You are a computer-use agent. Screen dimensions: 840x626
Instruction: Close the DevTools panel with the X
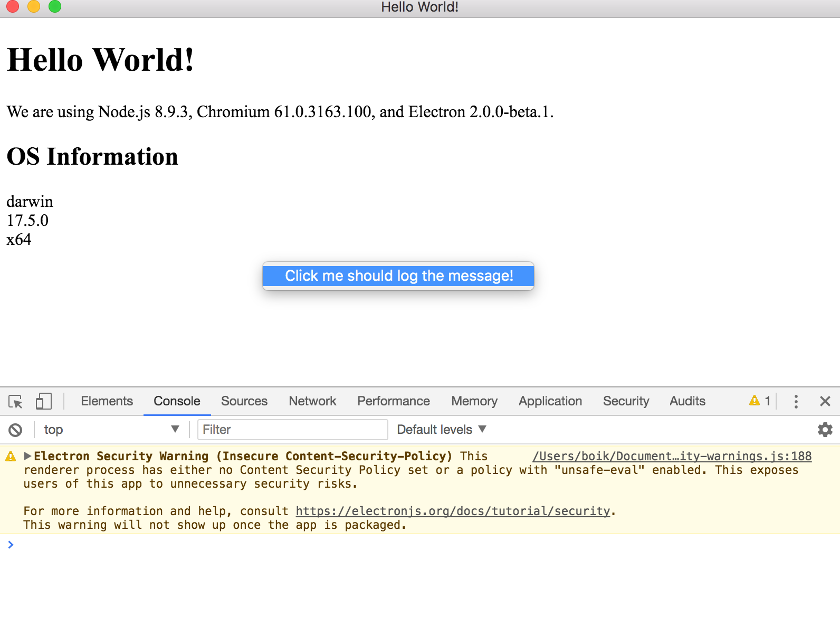coord(825,401)
